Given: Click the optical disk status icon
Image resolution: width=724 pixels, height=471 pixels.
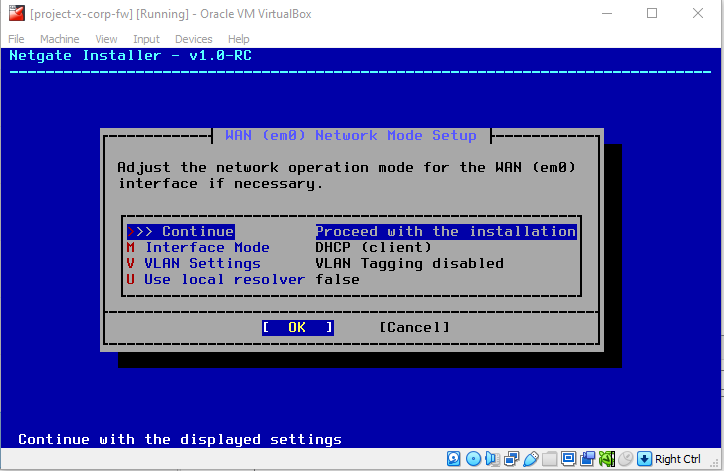Looking at the screenshot, I should click(473, 459).
